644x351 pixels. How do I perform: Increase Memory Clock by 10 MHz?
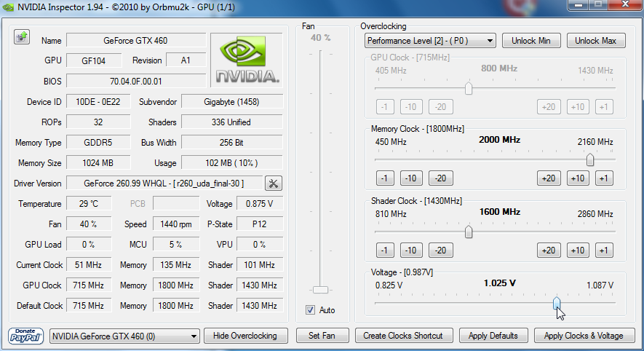pos(577,178)
